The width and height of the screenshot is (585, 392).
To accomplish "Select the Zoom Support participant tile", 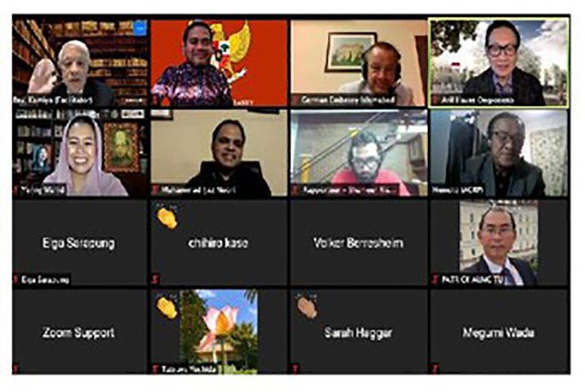I will point(79,331).
